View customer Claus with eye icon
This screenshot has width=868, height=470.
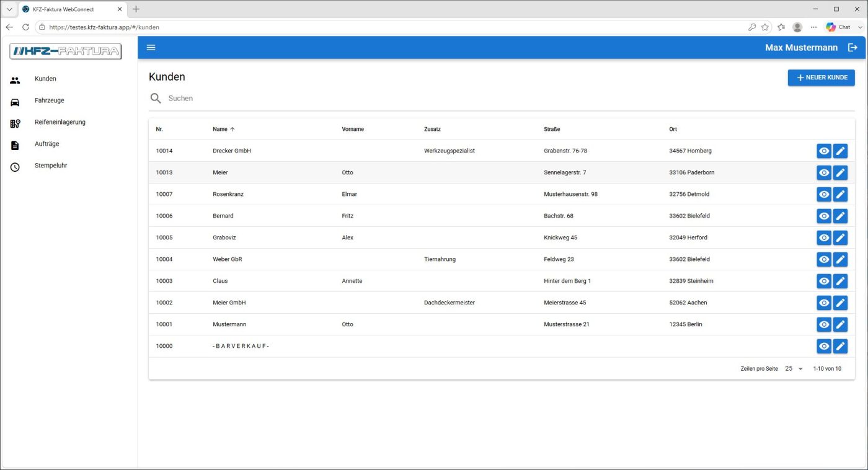(x=824, y=281)
